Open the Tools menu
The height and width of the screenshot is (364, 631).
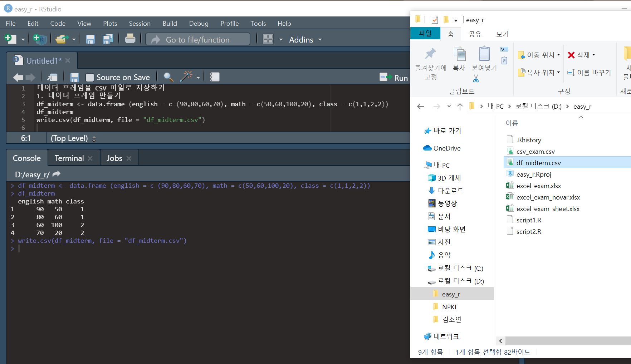tap(258, 23)
